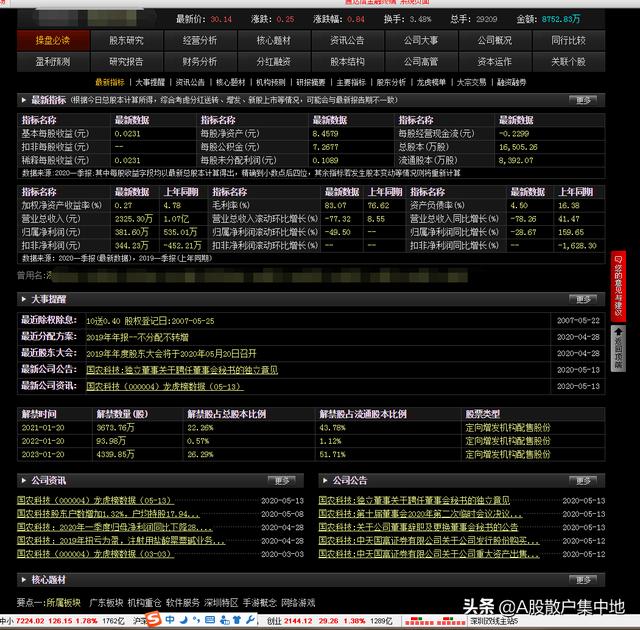Open latest announcement link in 最新公司公告 row
The width and height of the screenshot is (640, 630).
[x=182, y=370]
